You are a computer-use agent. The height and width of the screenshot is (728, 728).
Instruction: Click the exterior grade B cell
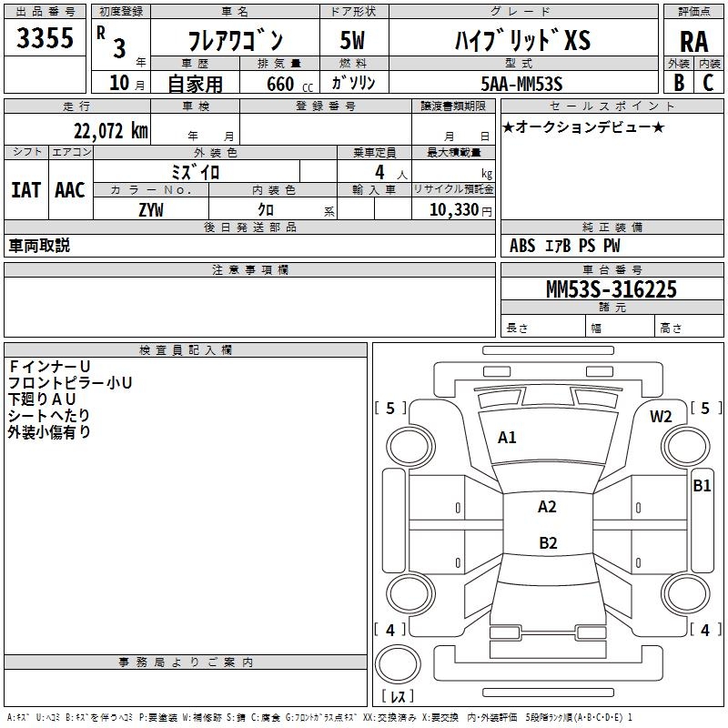pos(679,82)
